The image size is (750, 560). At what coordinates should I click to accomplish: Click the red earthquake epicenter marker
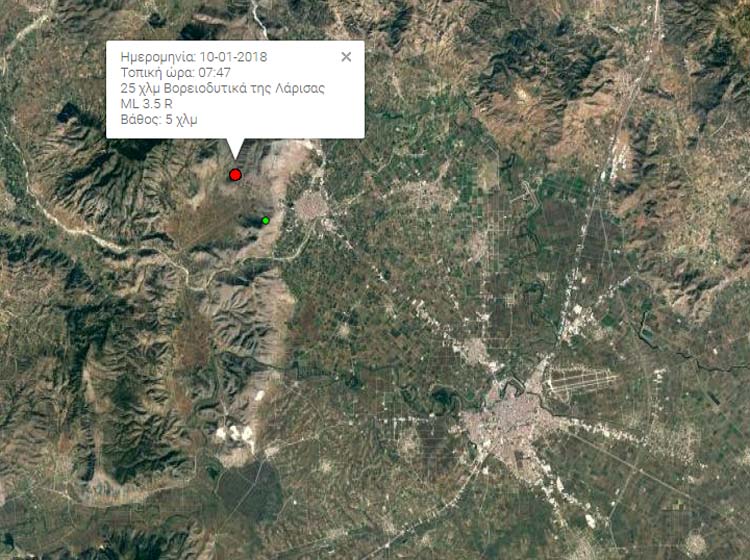point(235,175)
